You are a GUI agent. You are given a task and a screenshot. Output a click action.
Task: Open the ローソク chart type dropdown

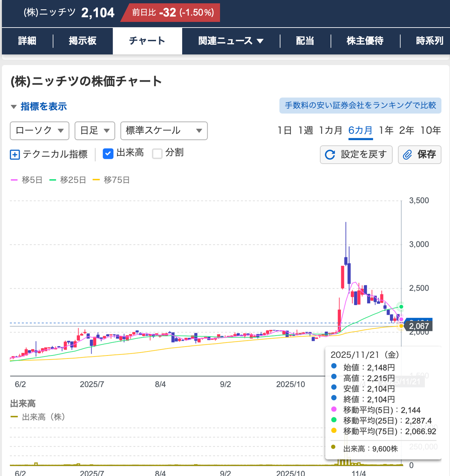[x=39, y=131]
